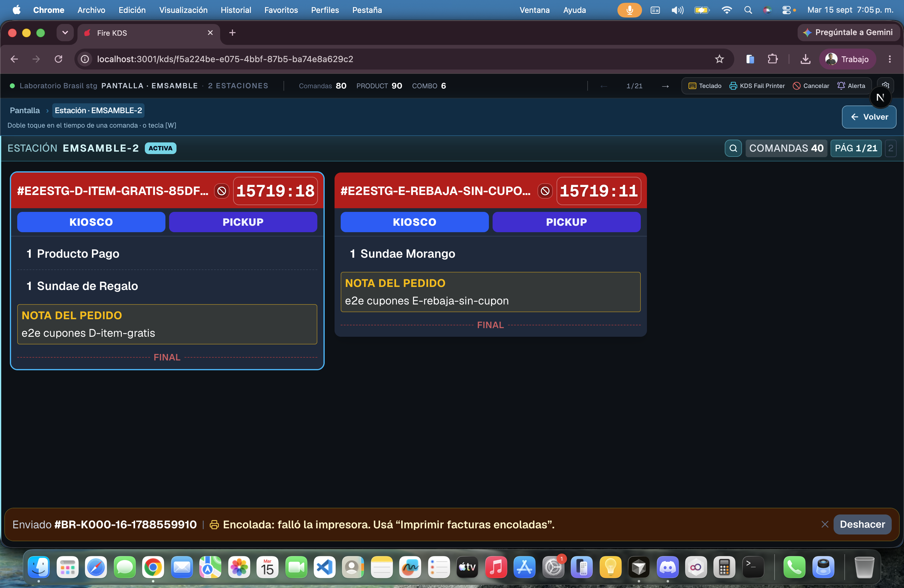The height and width of the screenshot is (588, 904).
Task: Click the PÁG 1/21 page indicator
Action: tap(856, 148)
